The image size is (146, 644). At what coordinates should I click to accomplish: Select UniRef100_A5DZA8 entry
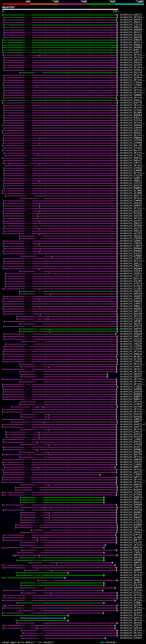click(131, 334)
